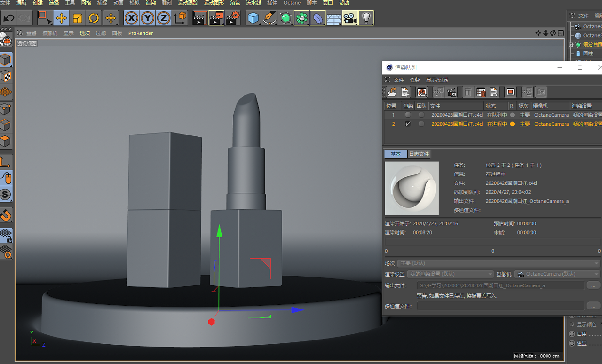Image resolution: width=602 pixels, height=364 pixels.
Task: Click the render view clapperboard icon
Action: 200,18
